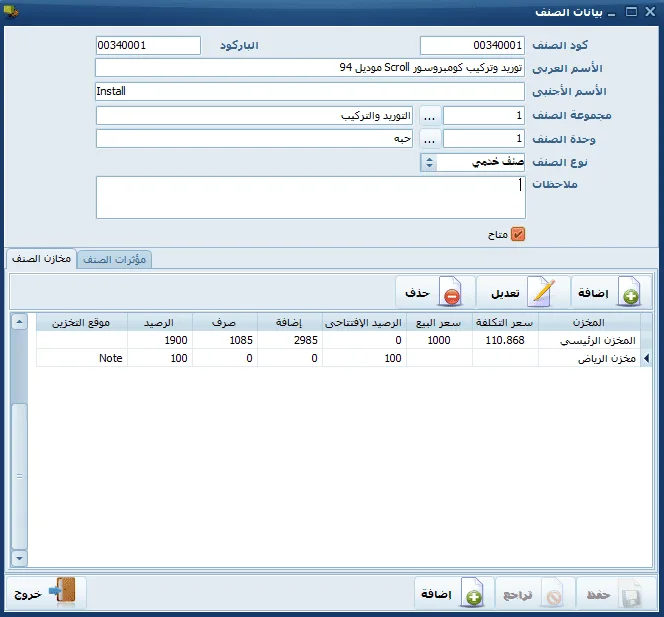Click the table scrollbar up arrow
Viewport: 664px width, 617px height.
19,322
